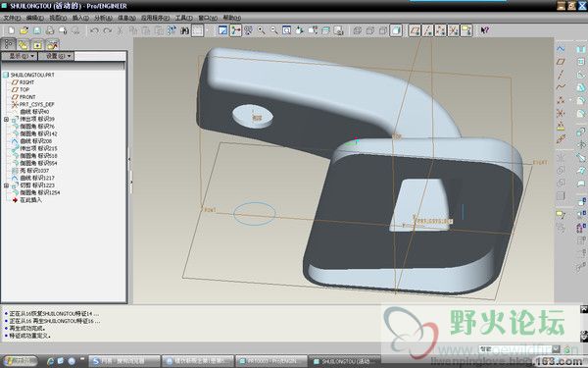Click the Windows Start button
The height and width of the screenshot is (368, 588).
pos(21,361)
